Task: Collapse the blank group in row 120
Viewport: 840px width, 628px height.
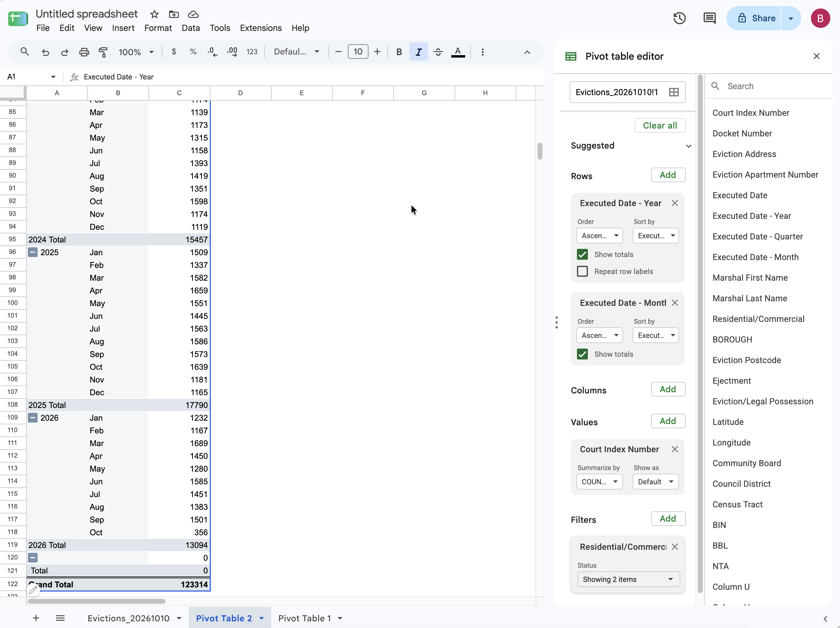Action: coord(33,558)
